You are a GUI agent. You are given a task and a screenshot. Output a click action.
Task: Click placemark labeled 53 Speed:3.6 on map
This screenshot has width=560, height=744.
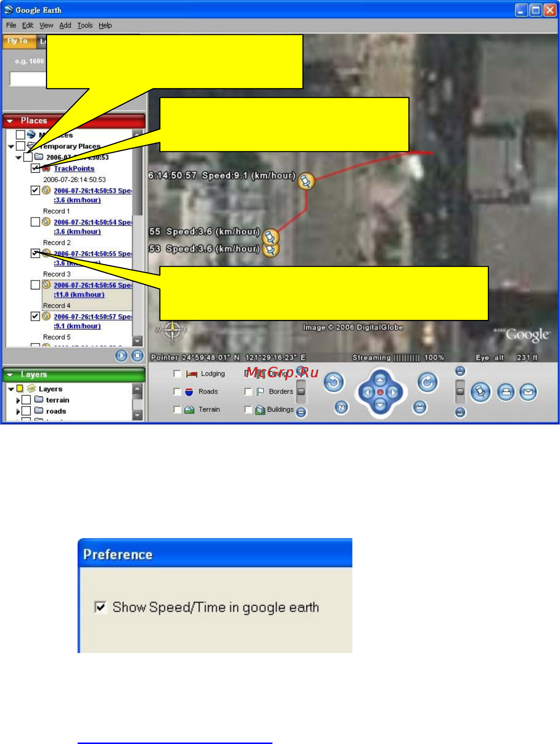click(x=271, y=250)
